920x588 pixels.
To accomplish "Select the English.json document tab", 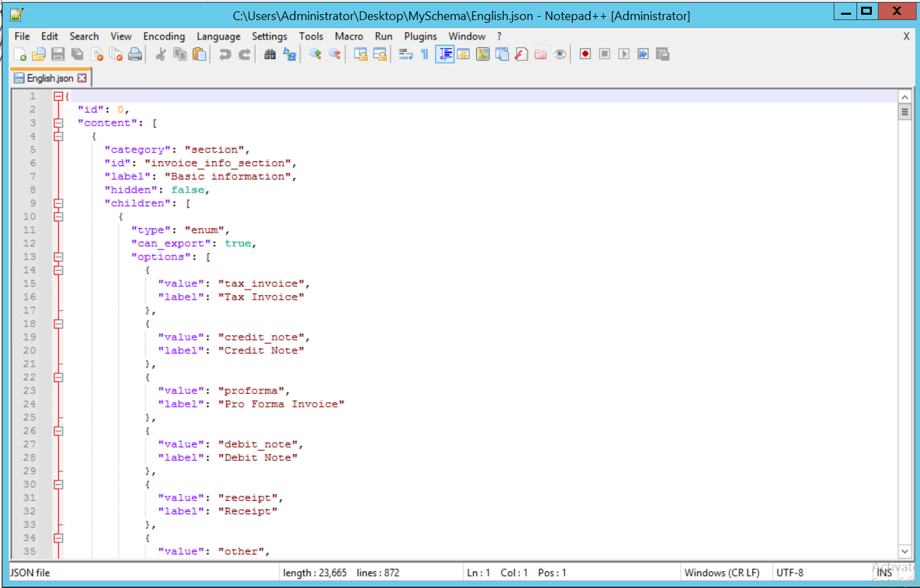I will [45, 78].
